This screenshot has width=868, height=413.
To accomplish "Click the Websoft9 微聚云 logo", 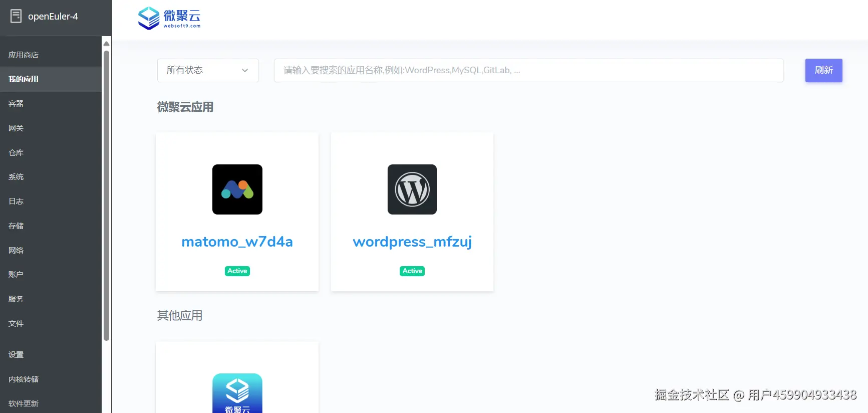I will 169,18.
